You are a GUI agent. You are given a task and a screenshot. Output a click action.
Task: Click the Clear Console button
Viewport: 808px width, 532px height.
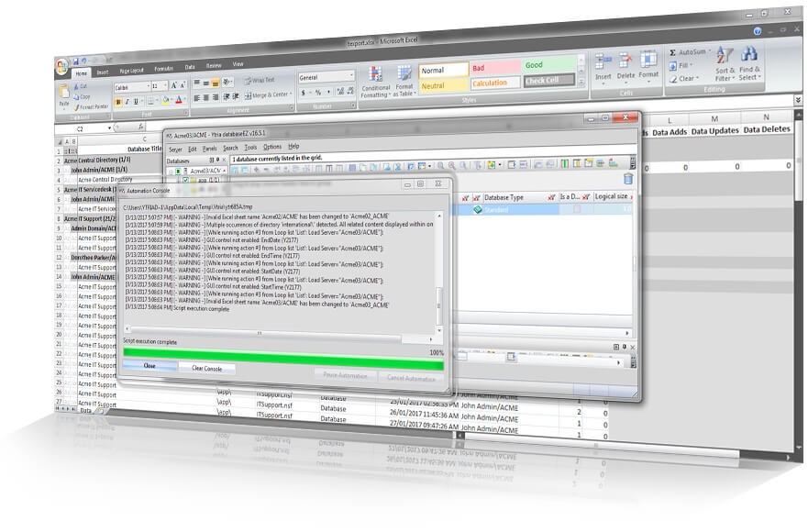[206, 369]
